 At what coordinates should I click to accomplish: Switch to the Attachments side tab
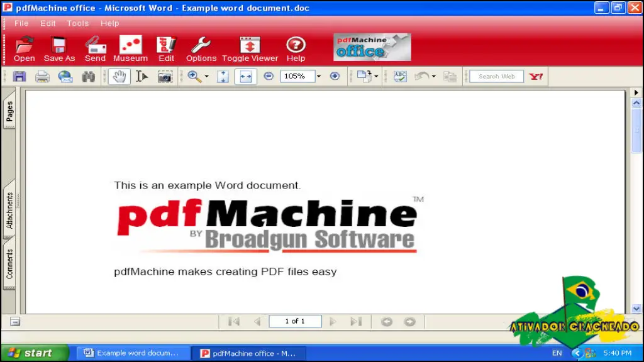[9, 210]
